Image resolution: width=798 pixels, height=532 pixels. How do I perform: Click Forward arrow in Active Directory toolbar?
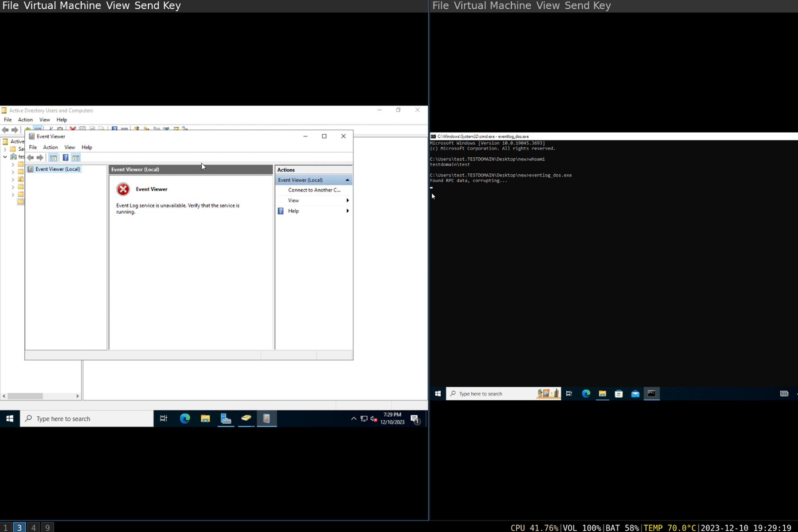pyautogui.click(x=15, y=130)
